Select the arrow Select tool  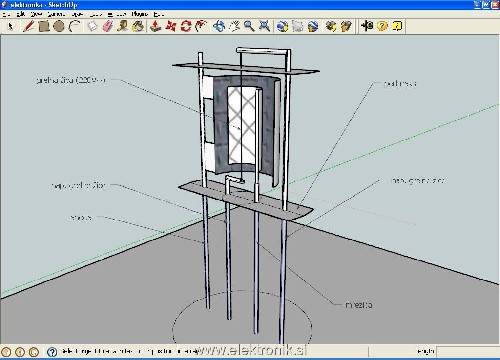[10, 26]
